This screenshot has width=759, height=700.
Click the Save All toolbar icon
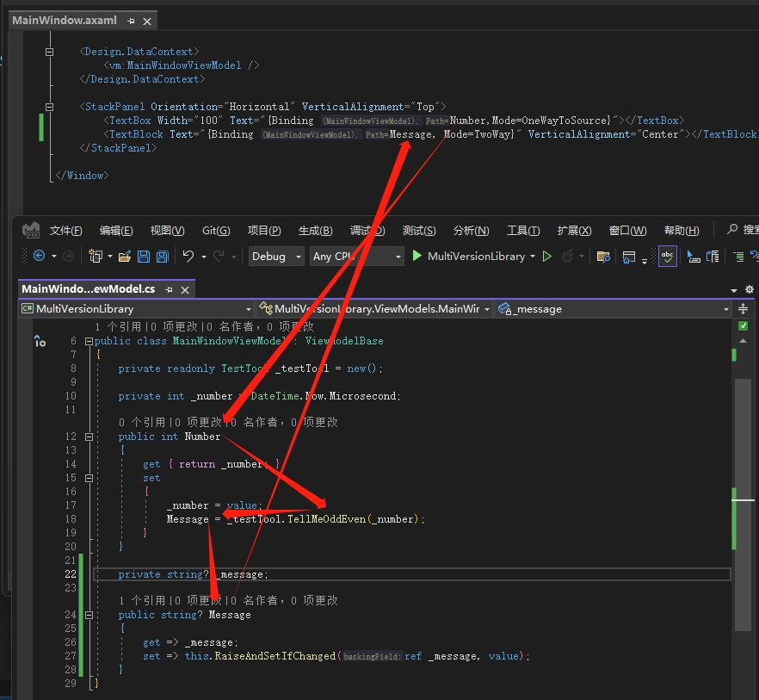[161, 257]
